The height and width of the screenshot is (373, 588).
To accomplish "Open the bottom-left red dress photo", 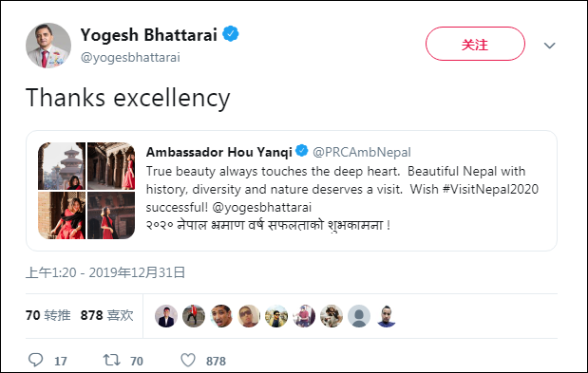I will (62, 215).
